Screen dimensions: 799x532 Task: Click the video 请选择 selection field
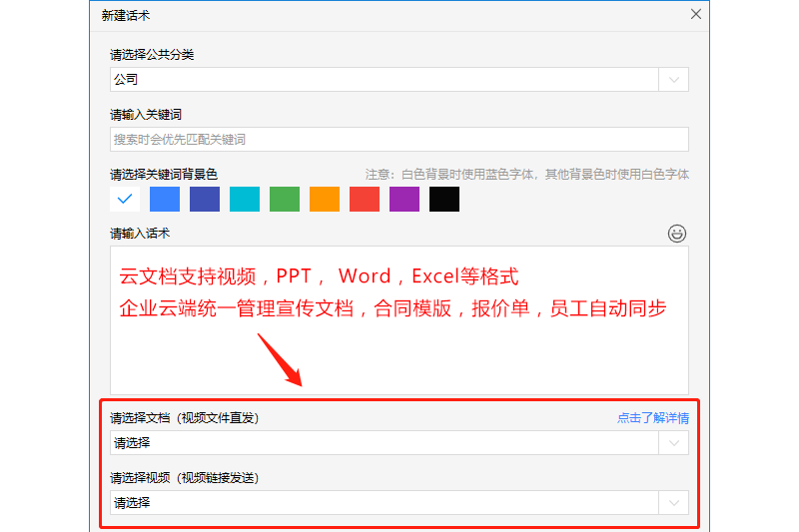(x=384, y=503)
